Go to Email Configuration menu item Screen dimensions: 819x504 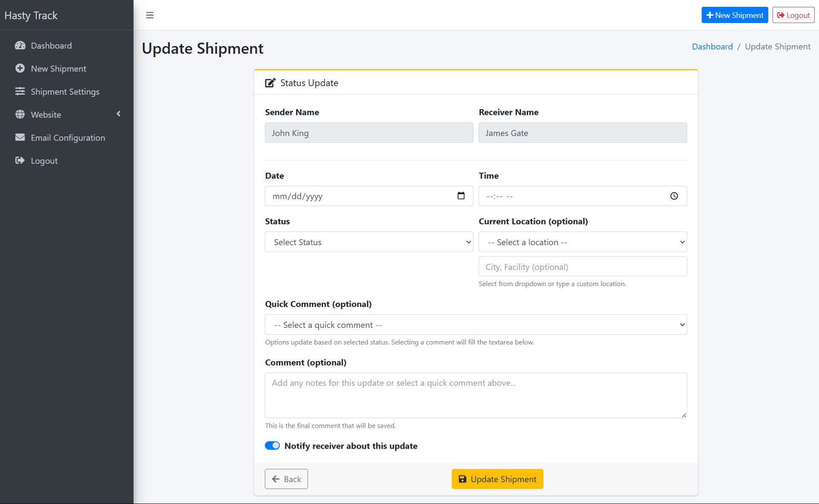pyautogui.click(x=68, y=138)
